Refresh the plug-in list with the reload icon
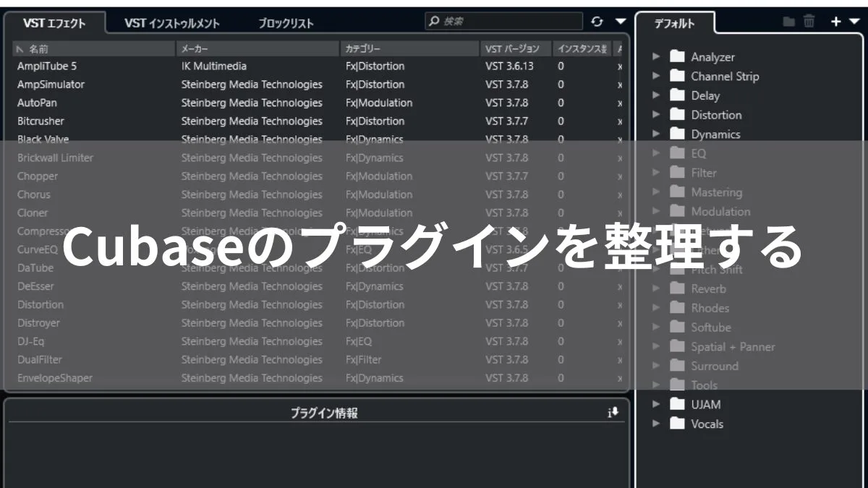Image resolution: width=868 pixels, height=488 pixels. pyautogui.click(x=597, y=22)
